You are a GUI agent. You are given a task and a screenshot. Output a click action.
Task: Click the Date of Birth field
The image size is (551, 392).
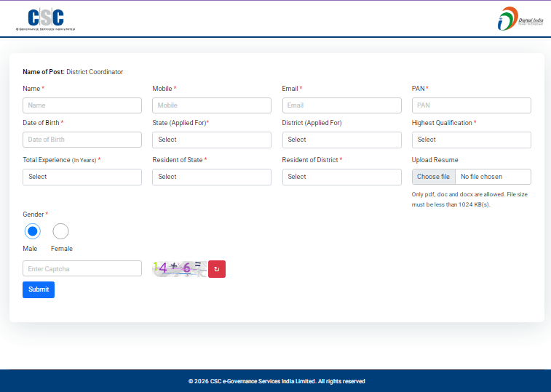click(82, 140)
